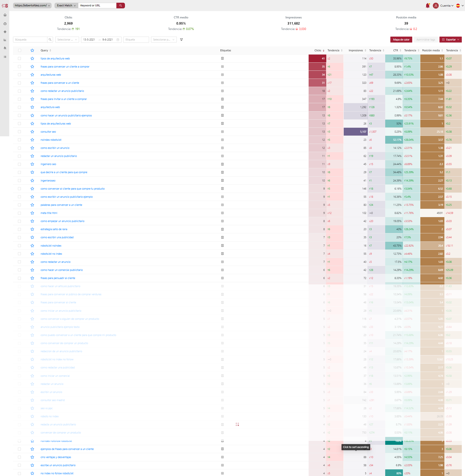Click the home icon in the sidebar
The height and width of the screenshot is (476, 465).
tap(5, 15)
